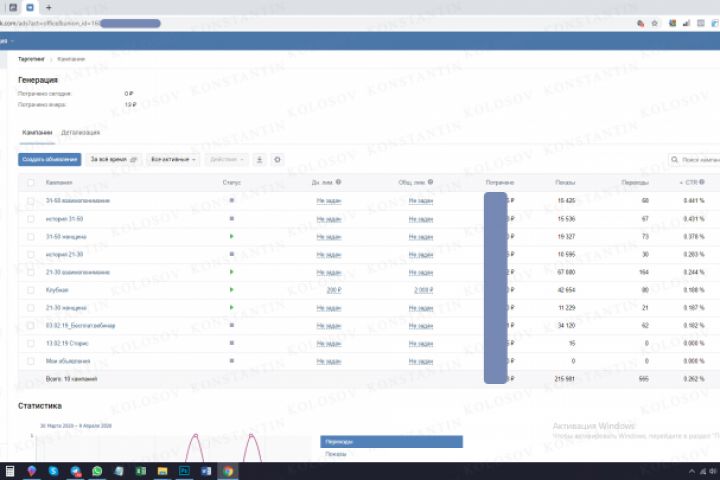Check the box for the Клубни campaign row
The height and width of the screenshot is (480, 720).
[31, 290]
